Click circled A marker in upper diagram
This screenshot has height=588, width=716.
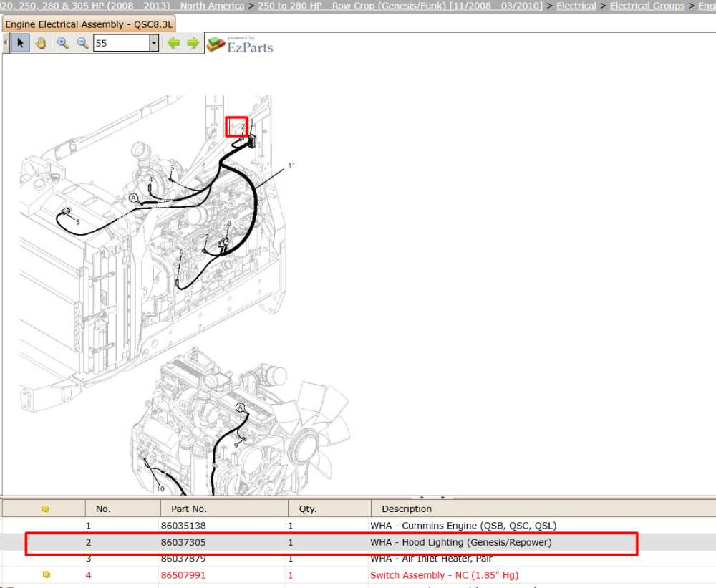[x=133, y=198]
